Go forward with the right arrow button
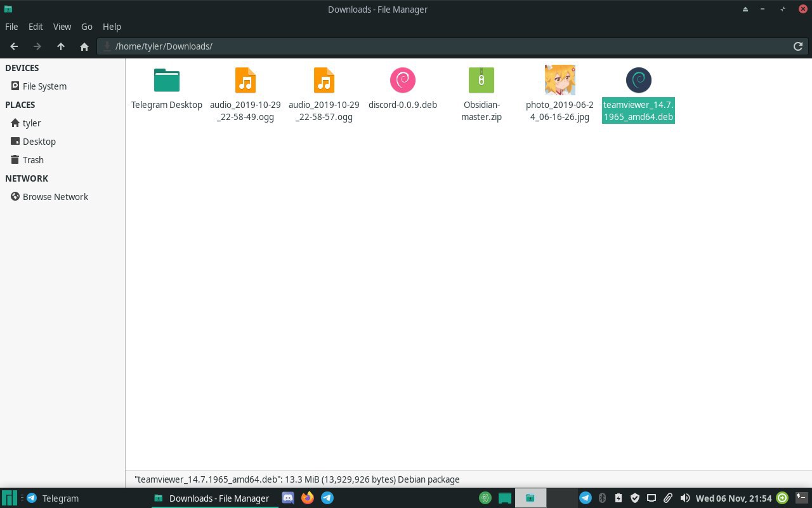This screenshot has width=812, height=508. [x=37, y=46]
